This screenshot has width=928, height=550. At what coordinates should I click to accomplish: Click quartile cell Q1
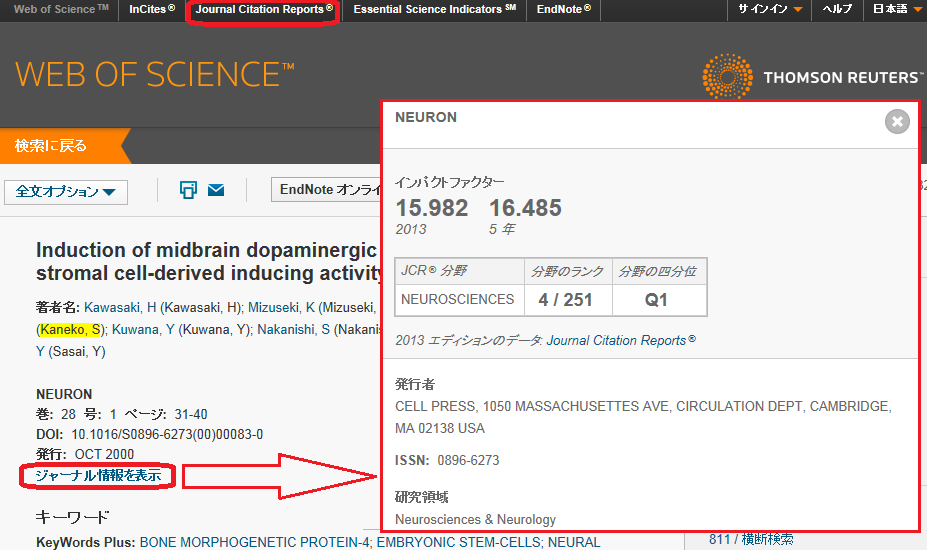point(659,300)
